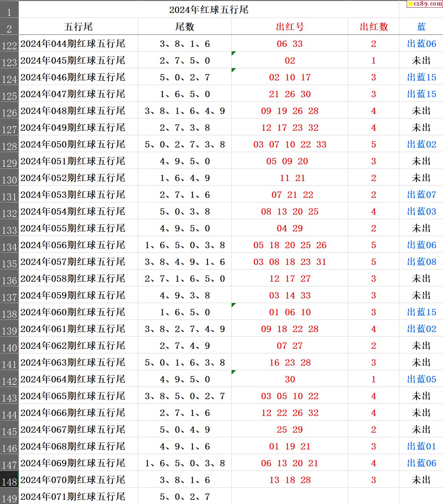
Task: Select 出红数 cell in 2024年050期 row
Action: click(x=373, y=144)
